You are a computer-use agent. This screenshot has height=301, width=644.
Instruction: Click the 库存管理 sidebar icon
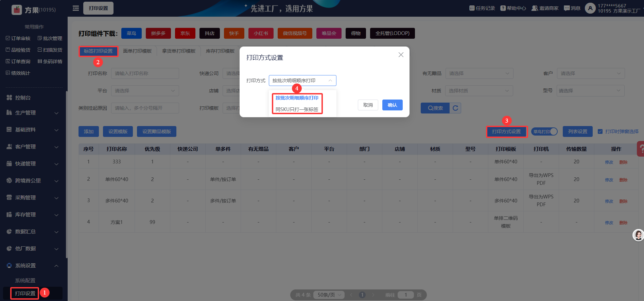[9, 214]
